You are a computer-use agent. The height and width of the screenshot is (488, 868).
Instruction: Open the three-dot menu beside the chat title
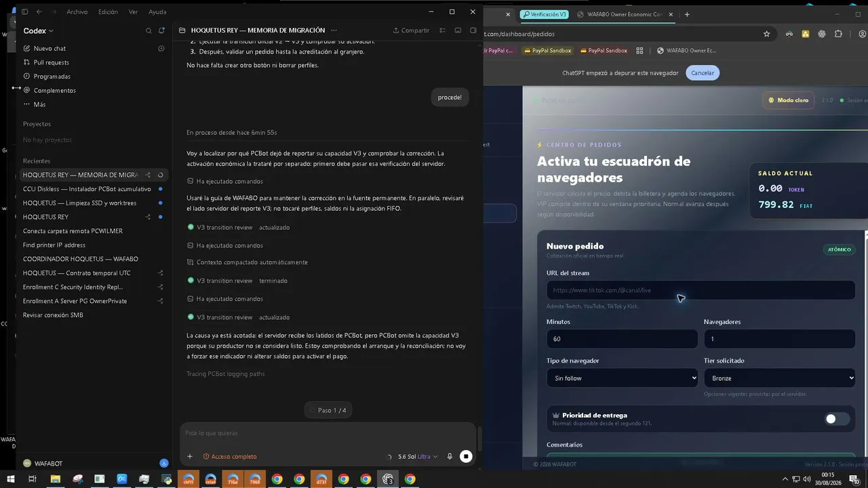coord(334,30)
